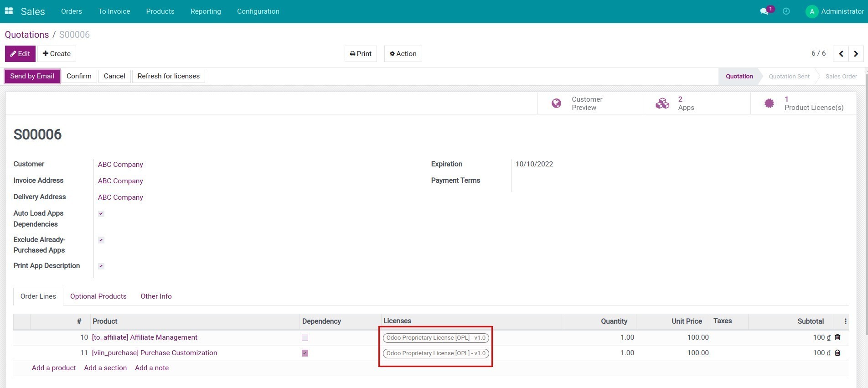Open the activities clock icon
Image resolution: width=868 pixels, height=388 pixels.
pos(786,11)
